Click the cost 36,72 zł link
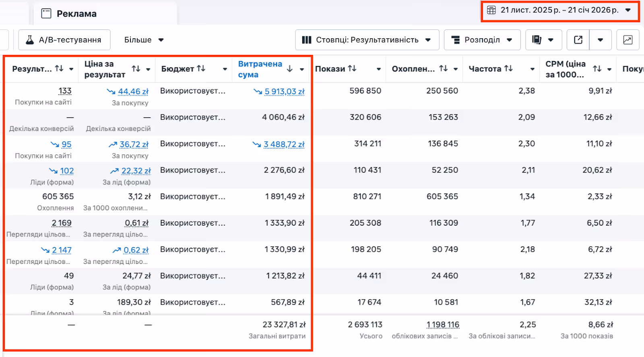The height and width of the screenshot is (357, 644). click(134, 144)
